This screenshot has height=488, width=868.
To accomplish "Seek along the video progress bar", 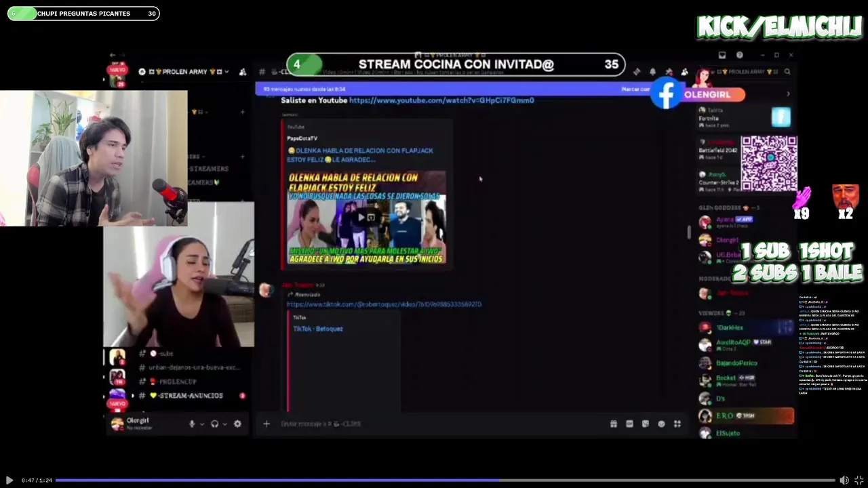I will pos(445,480).
